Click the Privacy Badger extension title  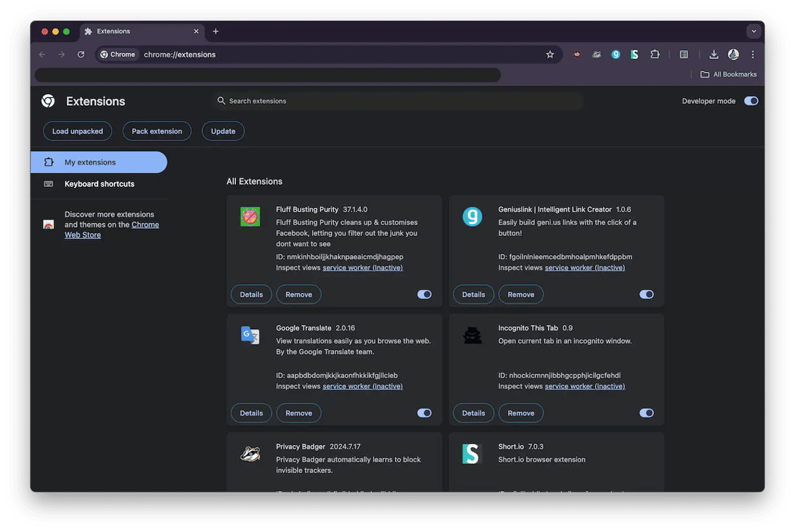pyautogui.click(x=301, y=447)
